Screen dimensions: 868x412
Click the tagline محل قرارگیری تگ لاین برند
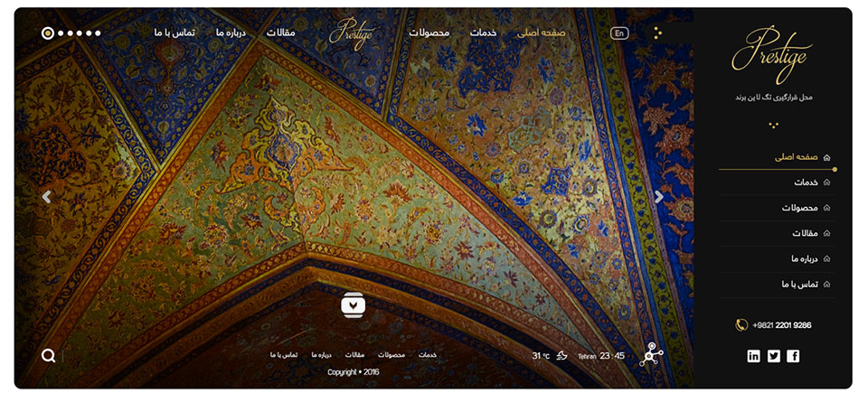point(774,98)
